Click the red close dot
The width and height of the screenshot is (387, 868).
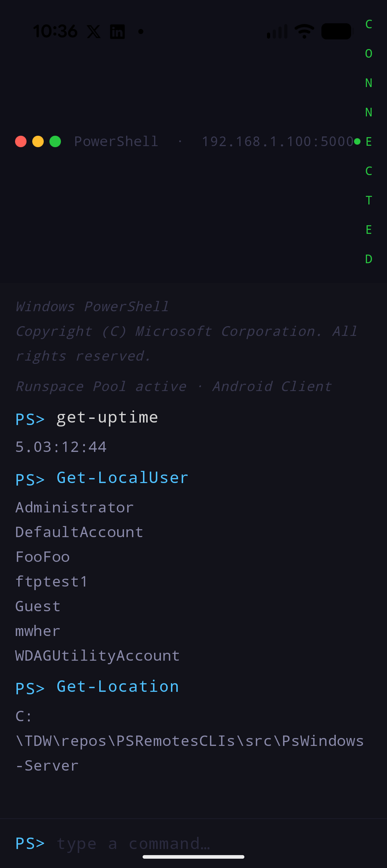[x=21, y=141]
